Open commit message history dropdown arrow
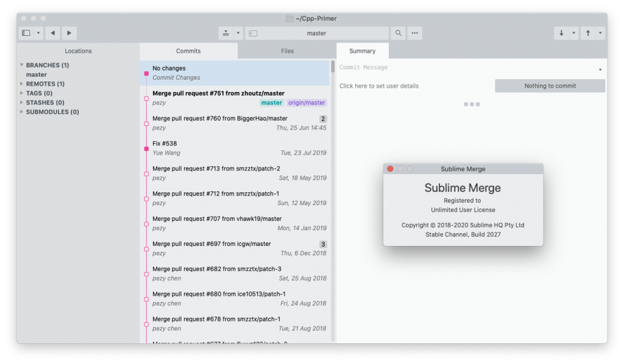Viewport: 624px width, 364px height. [x=600, y=70]
